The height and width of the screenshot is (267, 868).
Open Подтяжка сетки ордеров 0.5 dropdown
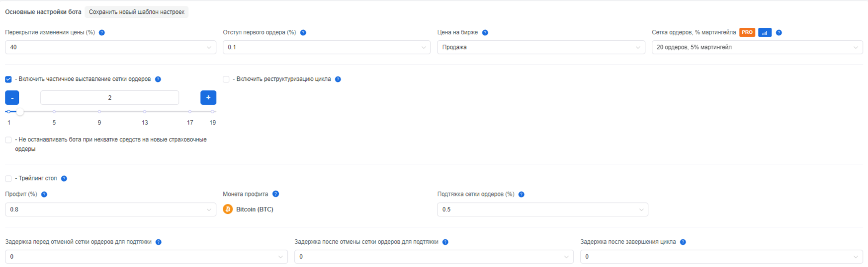[x=542, y=209]
